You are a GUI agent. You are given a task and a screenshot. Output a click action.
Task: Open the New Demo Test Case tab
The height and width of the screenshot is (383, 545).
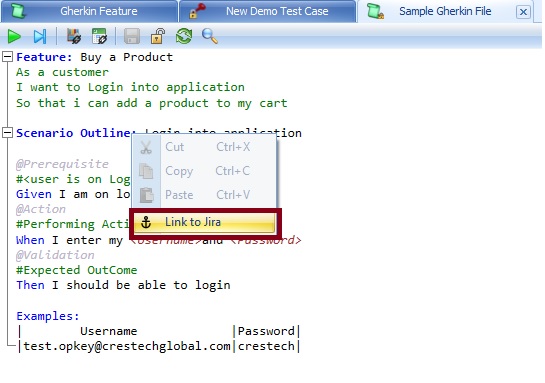click(x=268, y=11)
